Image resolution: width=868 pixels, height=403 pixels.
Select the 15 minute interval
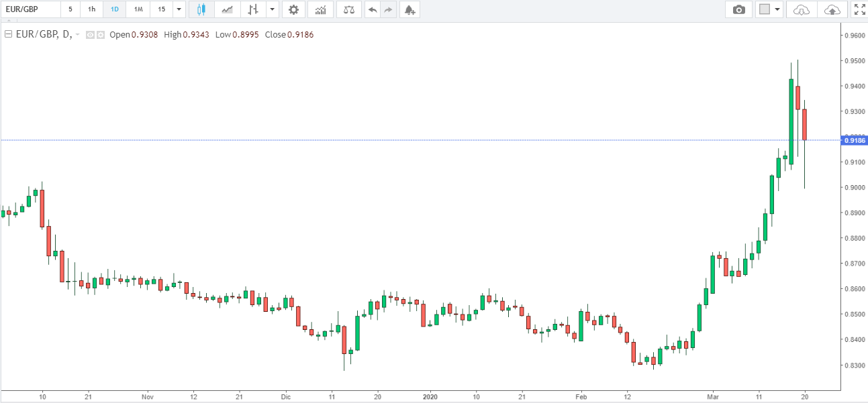pyautogui.click(x=161, y=9)
